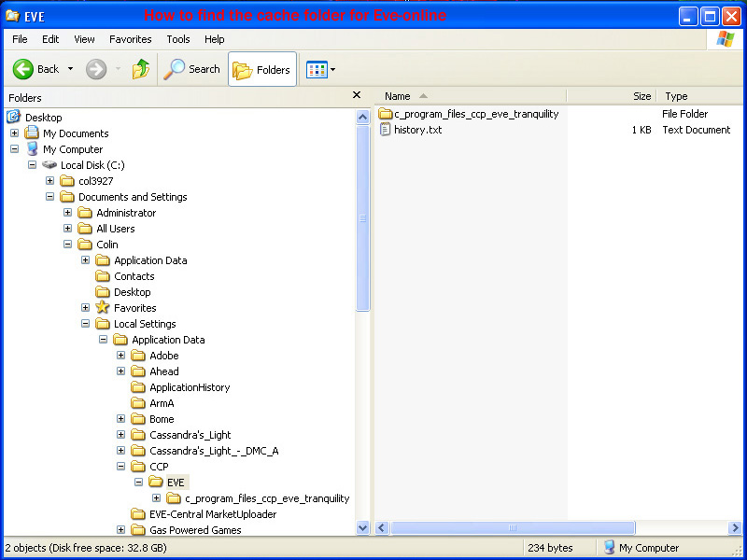Viewport: 747px width, 560px height.
Task: Click the file list scroll left arrow
Action: pos(382,527)
